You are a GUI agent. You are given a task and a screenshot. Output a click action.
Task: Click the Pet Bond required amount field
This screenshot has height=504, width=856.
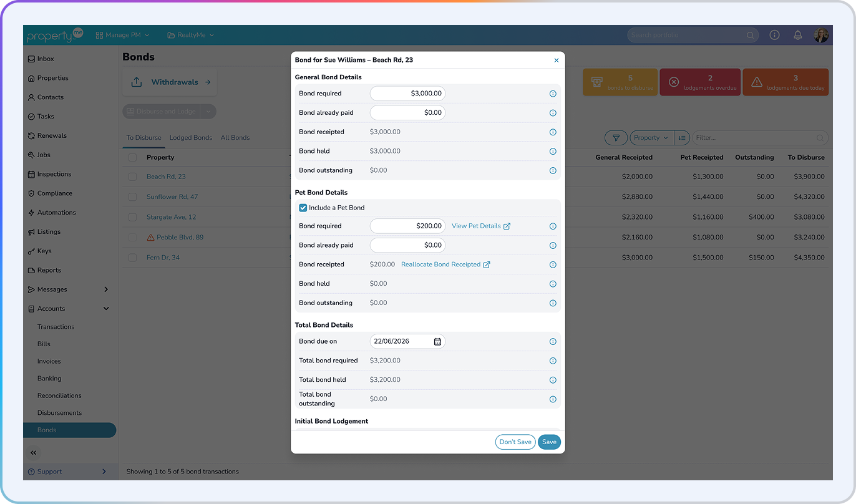[x=407, y=226]
